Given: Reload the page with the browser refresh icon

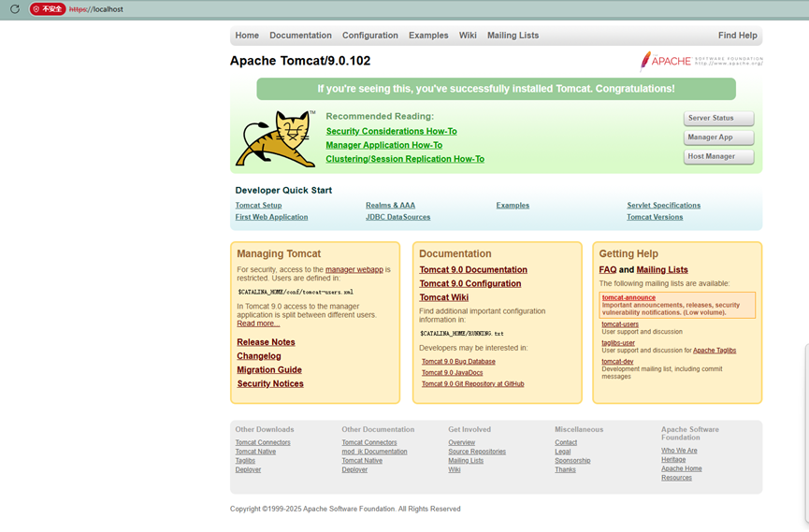Looking at the screenshot, I should [x=14, y=8].
